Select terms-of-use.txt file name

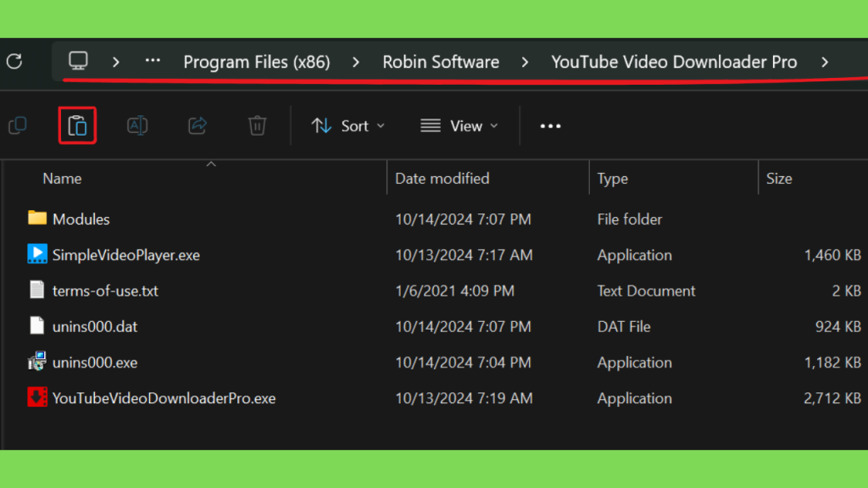(105, 291)
